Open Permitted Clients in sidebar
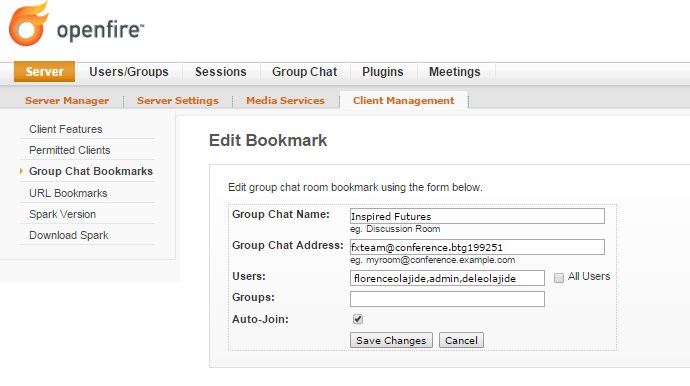 pyautogui.click(x=70, y=150)
